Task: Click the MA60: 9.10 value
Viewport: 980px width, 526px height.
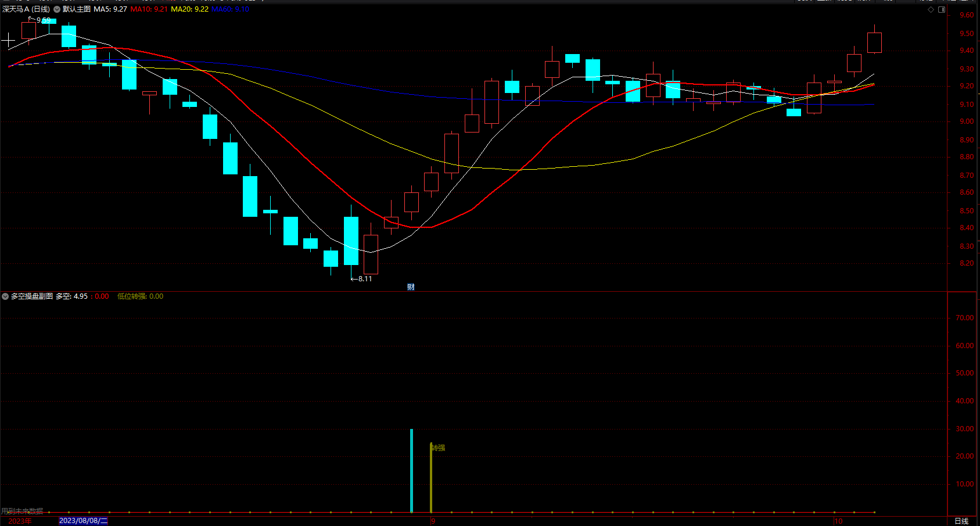Action: click(x=230, y=9)
